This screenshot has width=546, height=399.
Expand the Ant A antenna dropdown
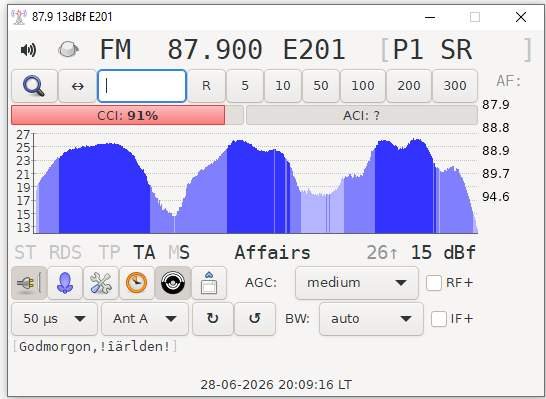[x=145, y=319]
